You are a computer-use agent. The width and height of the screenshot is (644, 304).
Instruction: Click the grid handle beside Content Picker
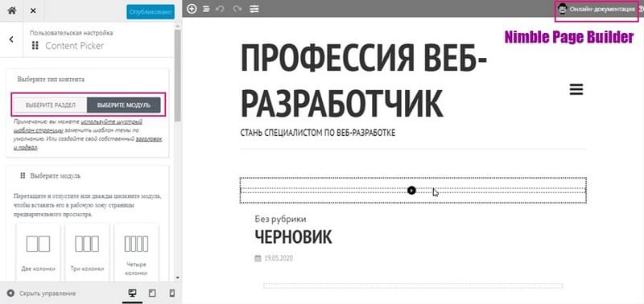click(x=35, y=46)
